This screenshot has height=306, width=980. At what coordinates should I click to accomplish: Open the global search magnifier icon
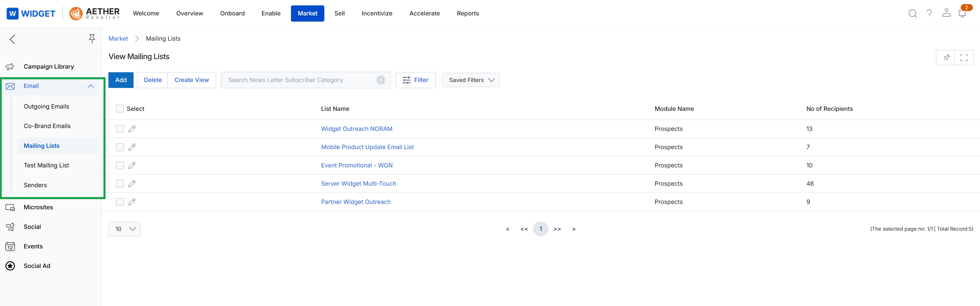pos(912,14)
